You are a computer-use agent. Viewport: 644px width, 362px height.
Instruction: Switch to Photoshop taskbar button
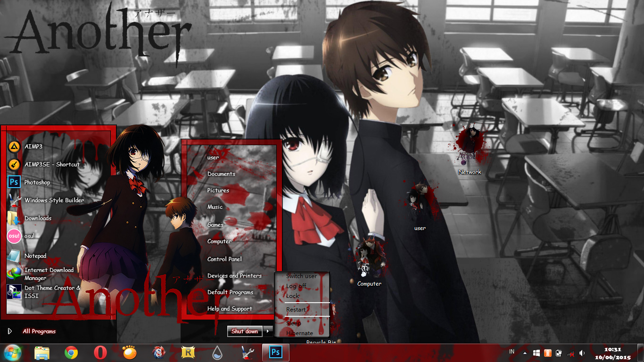tap(276, 353)
